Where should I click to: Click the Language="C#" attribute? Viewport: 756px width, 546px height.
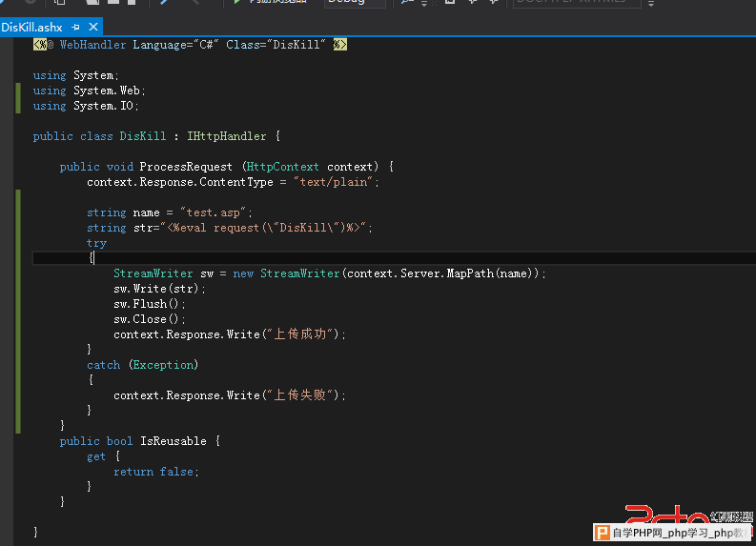[x=176, y=45]
